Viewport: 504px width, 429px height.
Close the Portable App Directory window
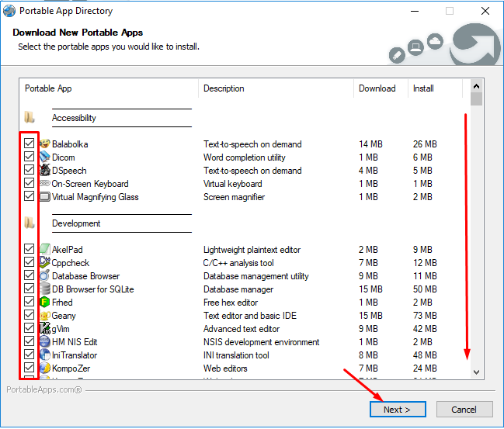coord(485,11)
